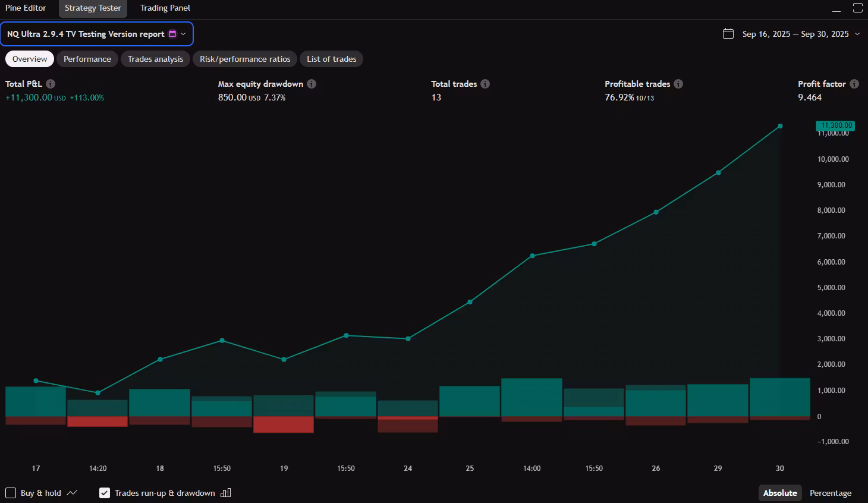The height and width of the screenshot is (503, 868).
Task: Show Risk/performance ratios section
Action: click(x=245, y=59)
